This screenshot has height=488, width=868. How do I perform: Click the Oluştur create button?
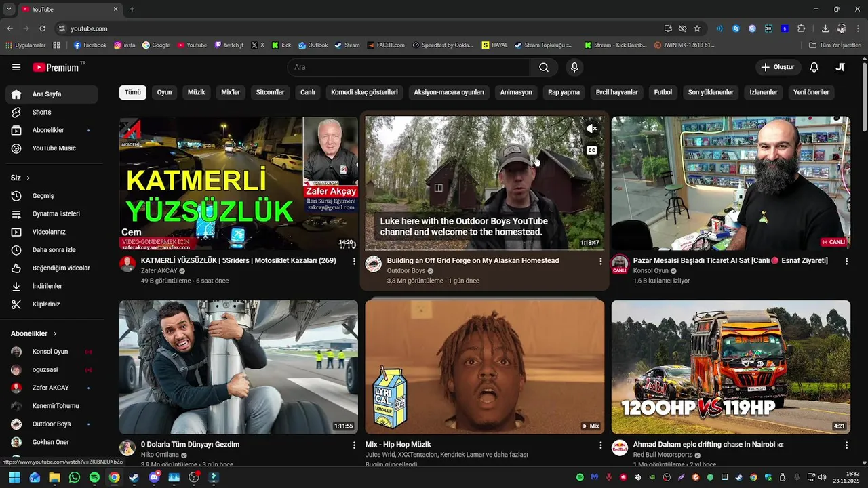tap(777, 67)
